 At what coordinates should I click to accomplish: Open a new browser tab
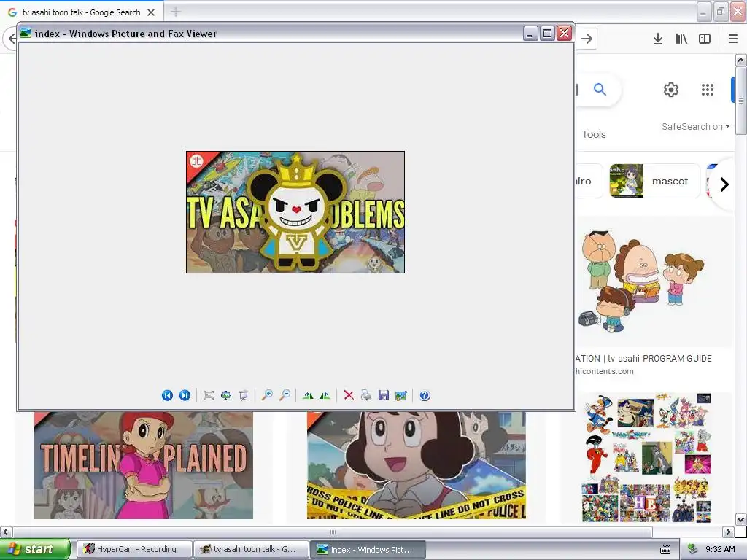175,12
